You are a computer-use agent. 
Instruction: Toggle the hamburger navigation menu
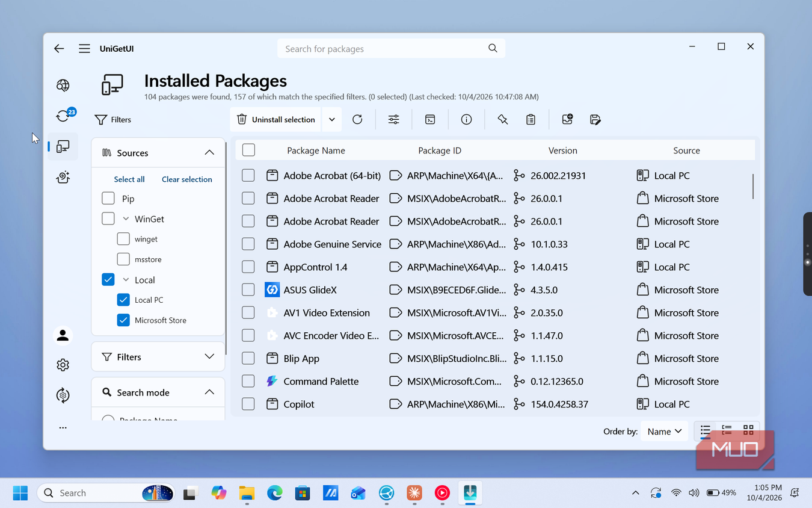coord(84,49)
